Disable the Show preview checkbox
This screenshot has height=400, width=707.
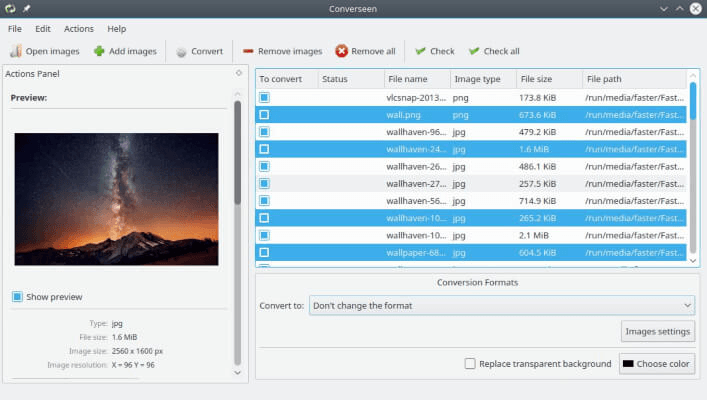pyautogui.click(x=17, y=297)
